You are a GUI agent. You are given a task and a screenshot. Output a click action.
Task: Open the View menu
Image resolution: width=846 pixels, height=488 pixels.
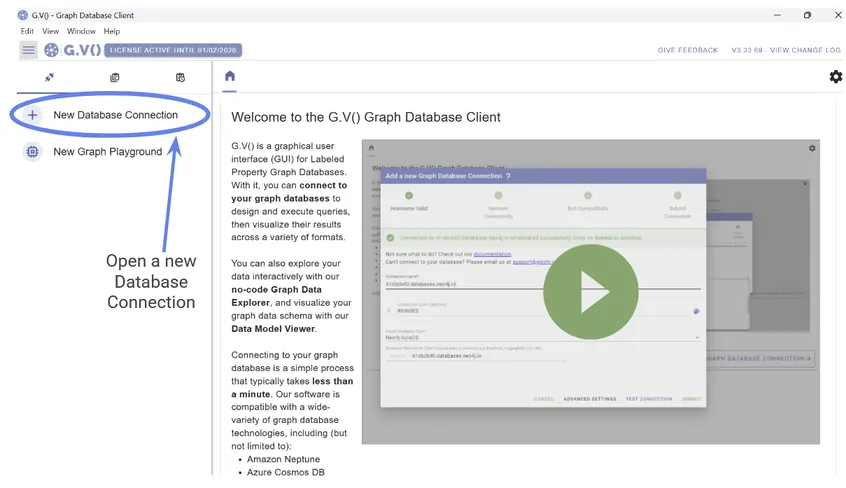pyautogui.click(x=51, y=31)
